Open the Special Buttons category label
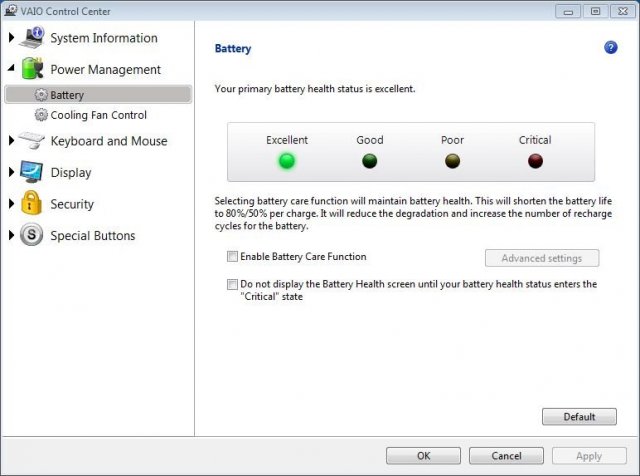Viewport: 640px width, 476px height. pos(93,236)
